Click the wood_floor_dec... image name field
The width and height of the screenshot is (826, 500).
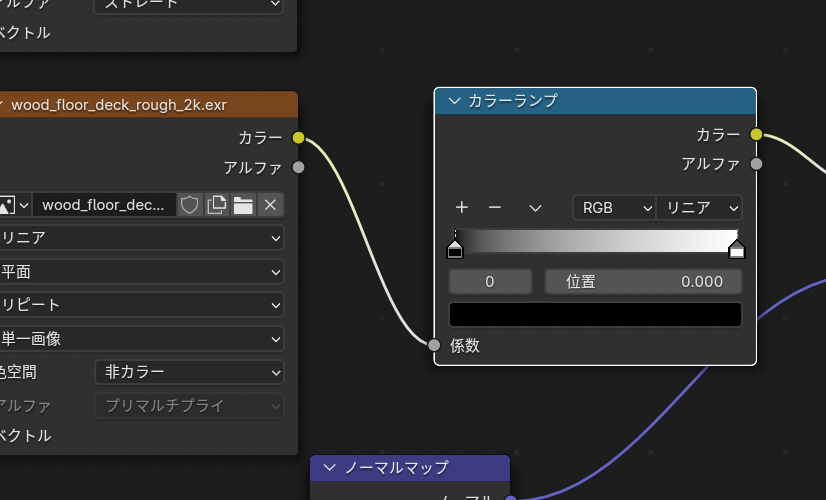(104, 205)
